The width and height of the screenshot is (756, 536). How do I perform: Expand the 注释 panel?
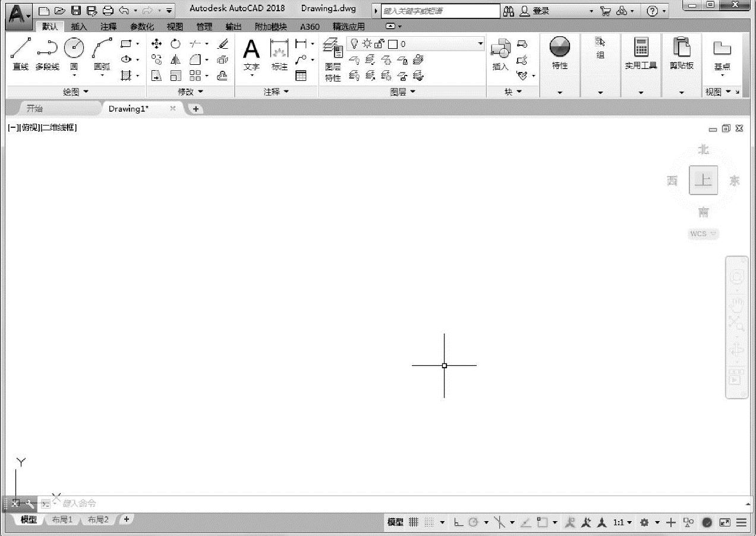[x=276, y=92]
